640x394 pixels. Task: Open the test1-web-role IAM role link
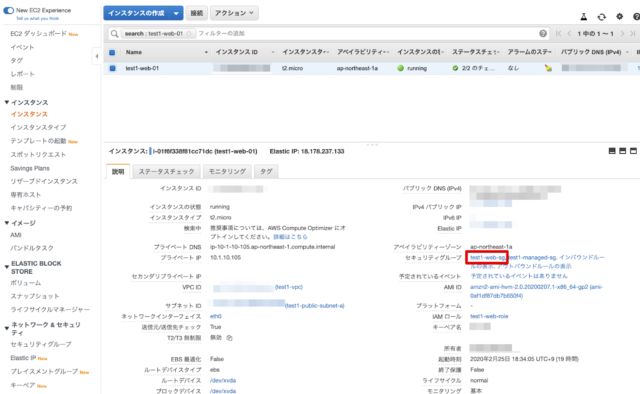(489, 316)
